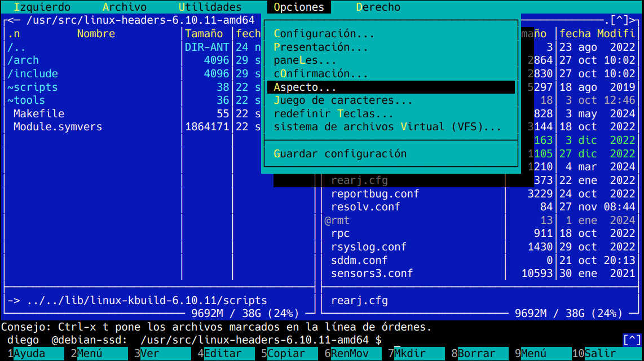The height and width of the screenshot is (361, 644).
Task: Select redefinir Teclas... entry
Action: (x=333, y=113)
